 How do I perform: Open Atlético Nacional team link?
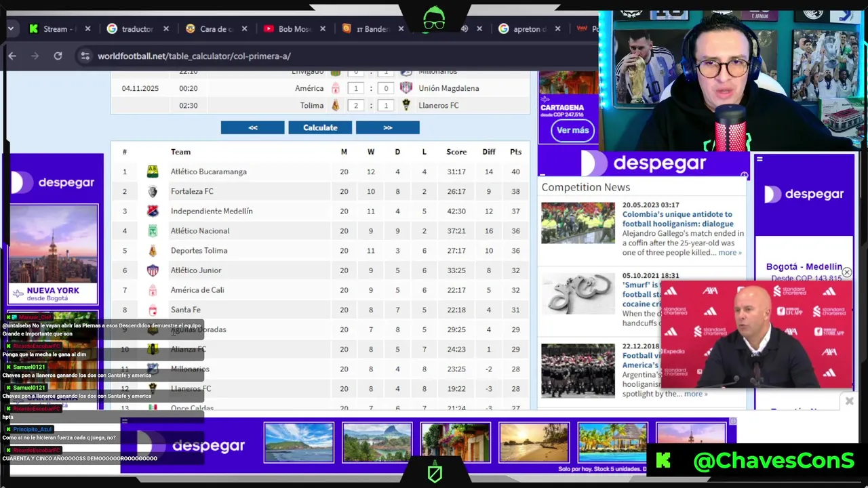(200, 230)
